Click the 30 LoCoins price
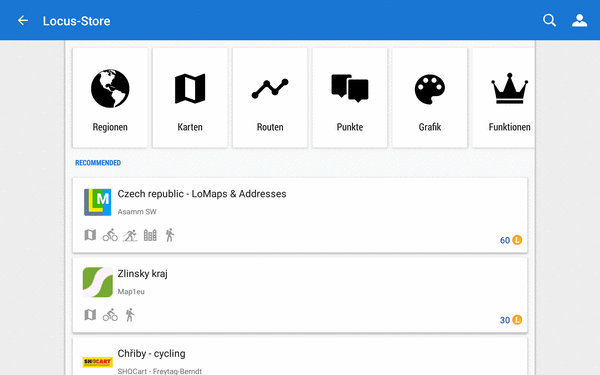Viewport: 600px width, 375px height. 511,320
